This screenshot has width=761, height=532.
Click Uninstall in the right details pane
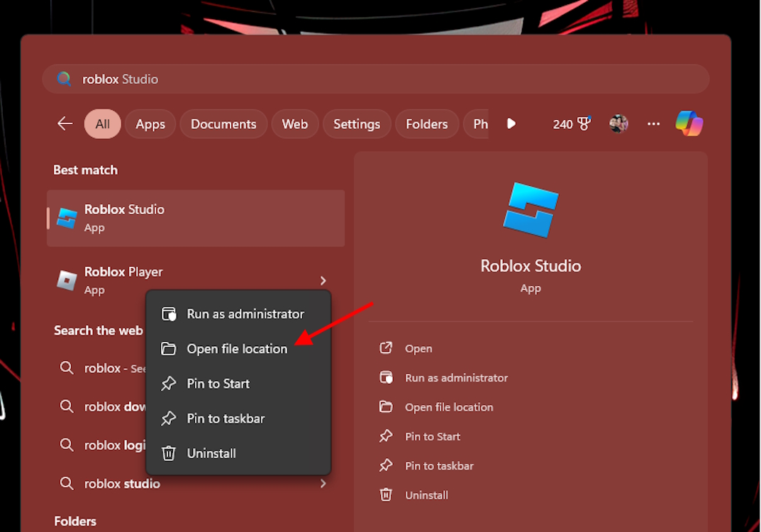426,495
